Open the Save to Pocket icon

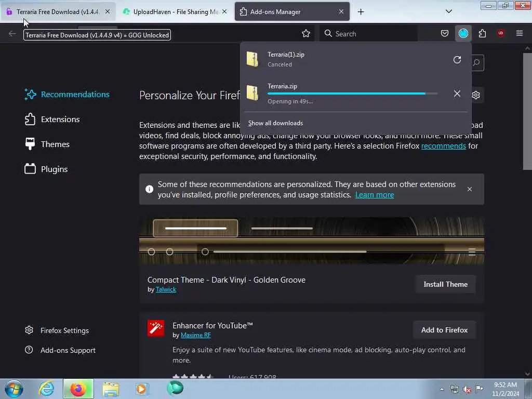coord(445,33)
